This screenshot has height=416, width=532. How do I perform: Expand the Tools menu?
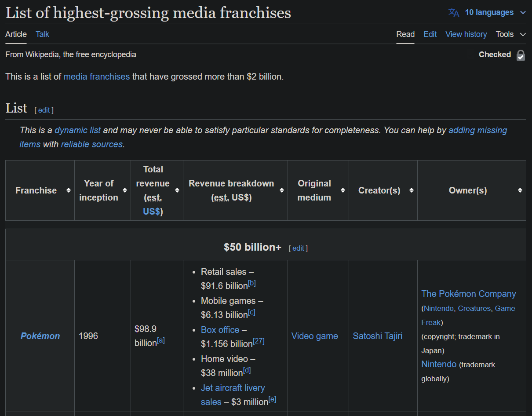(511, 34)
